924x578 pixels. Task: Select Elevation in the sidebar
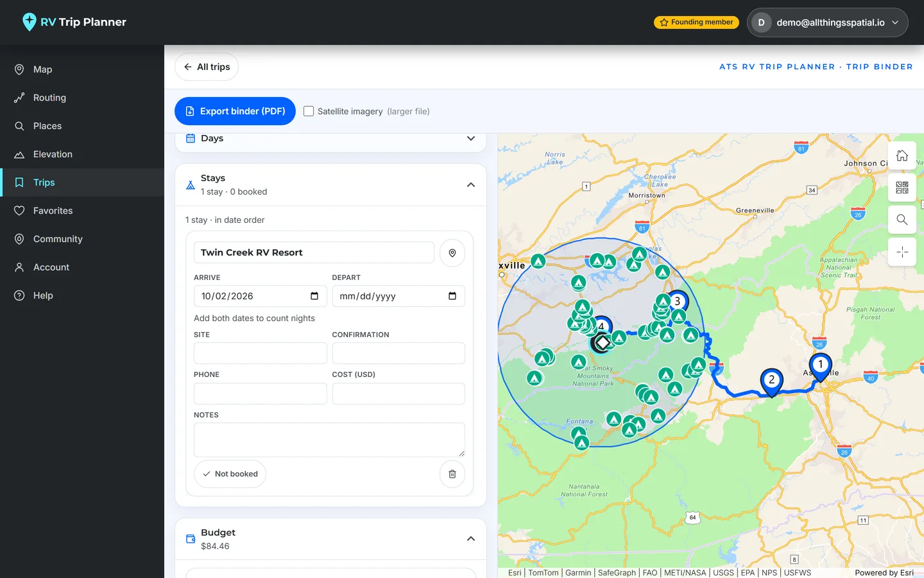click(x=82, y=154)
